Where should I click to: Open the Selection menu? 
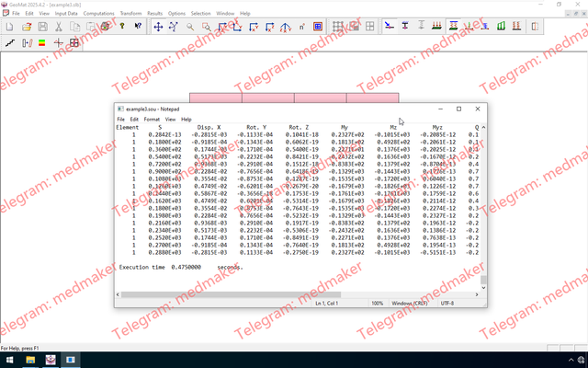(200, 14)
